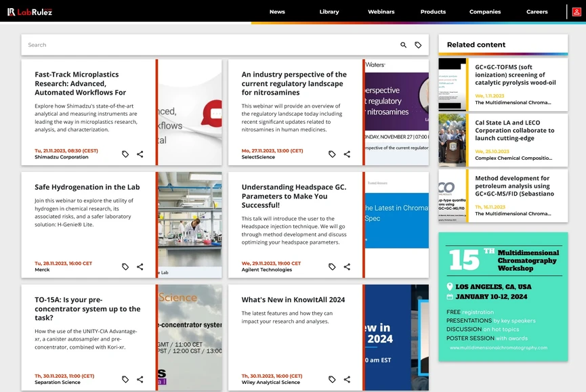Share the Safe Hydrogenation webinar
The image size is (586, 392).
(x=140, y=267)
